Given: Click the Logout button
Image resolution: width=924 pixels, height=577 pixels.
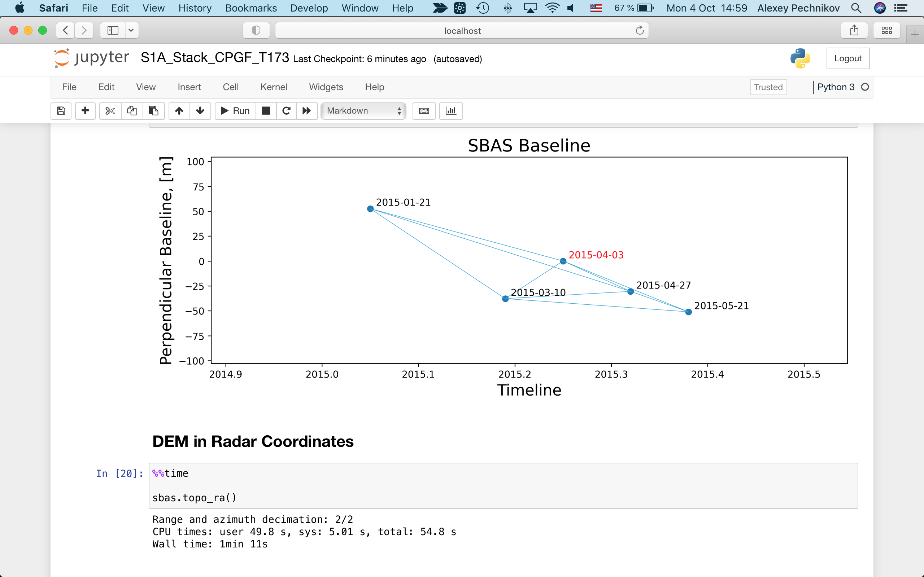Looking at the screenshot, I should click(x=847, y=58).
